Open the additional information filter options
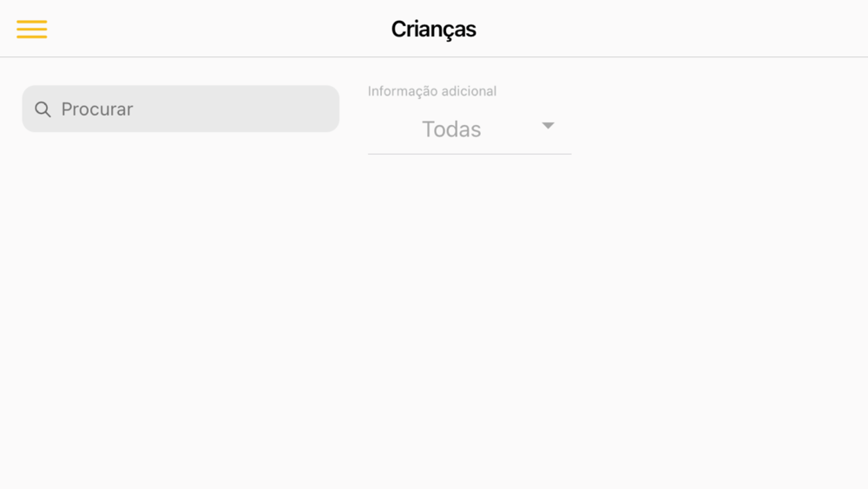Image resolution: width=868 pixels, height=489 pixels. [470, 129]
